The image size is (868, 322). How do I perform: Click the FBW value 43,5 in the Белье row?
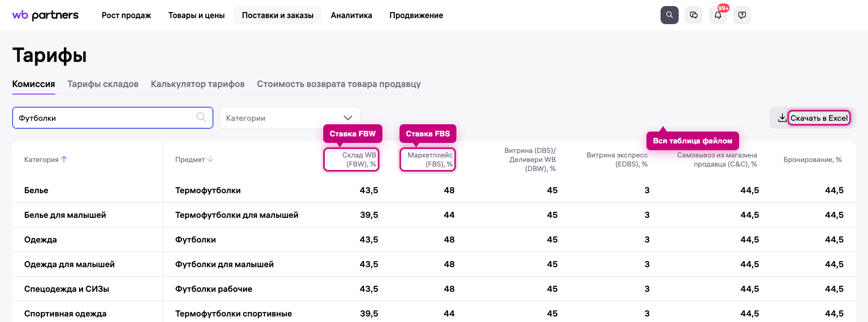tap(369, 190)
